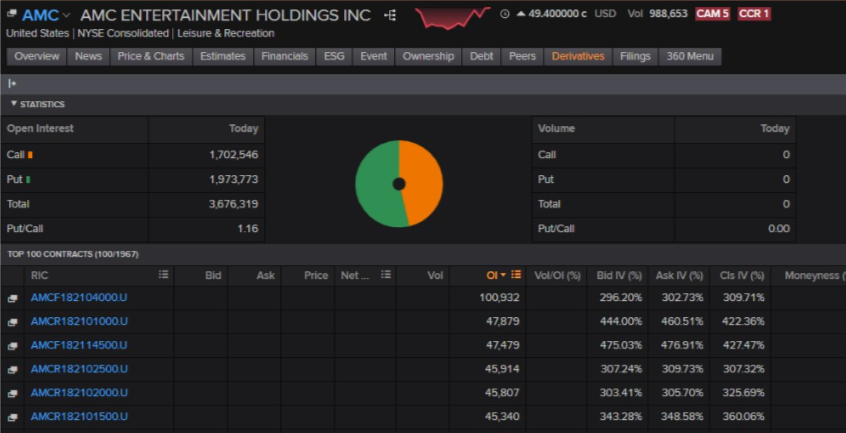Click the popout icon left of AMC ticker

pos(12,13)
